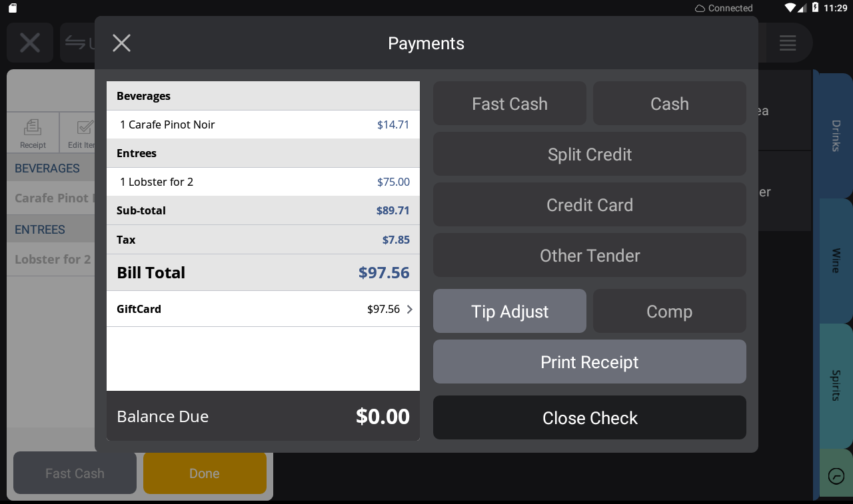The height and width of the screenshot is (504, 853).
Task: Click the Edit Item icon
Action: point(85,127)
